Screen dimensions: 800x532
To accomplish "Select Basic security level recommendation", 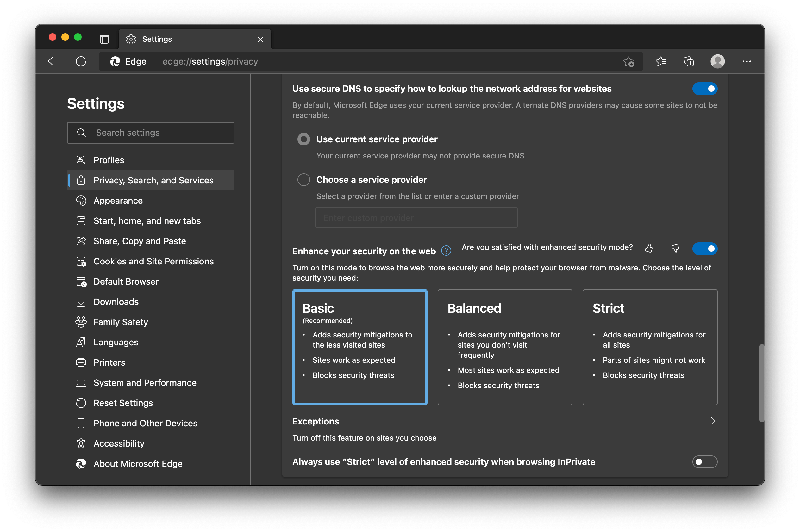I will click(x=359, y=346).
